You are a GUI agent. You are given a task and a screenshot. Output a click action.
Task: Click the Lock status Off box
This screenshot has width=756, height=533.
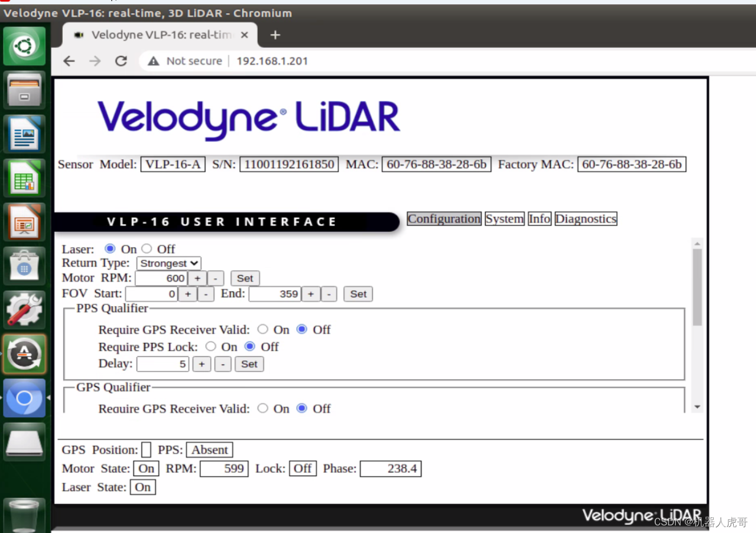pyautogui.click(x=303, y=469)
